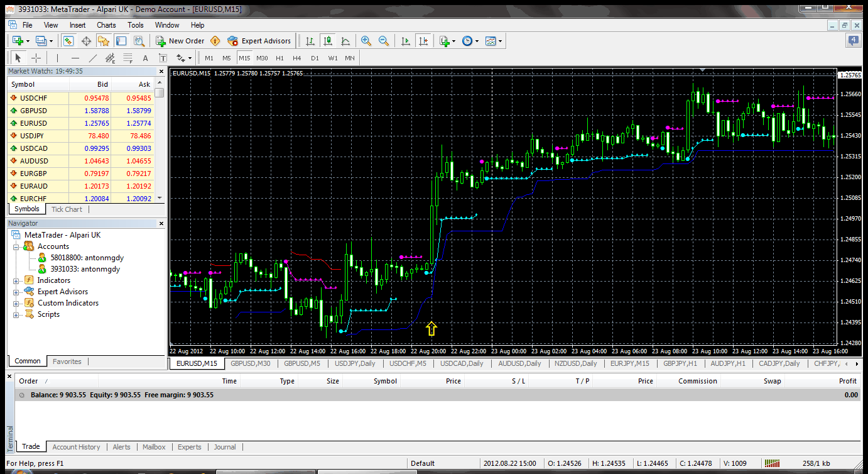The height and width of the screenshot is (474, 868).
Task: Select the vertical line drawing tool
Action: coord(57,58)
